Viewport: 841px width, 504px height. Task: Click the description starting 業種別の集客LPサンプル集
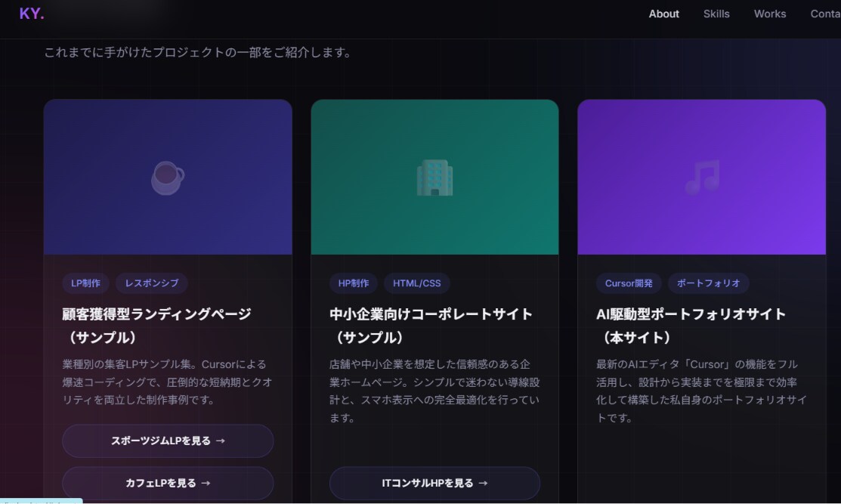167,382
